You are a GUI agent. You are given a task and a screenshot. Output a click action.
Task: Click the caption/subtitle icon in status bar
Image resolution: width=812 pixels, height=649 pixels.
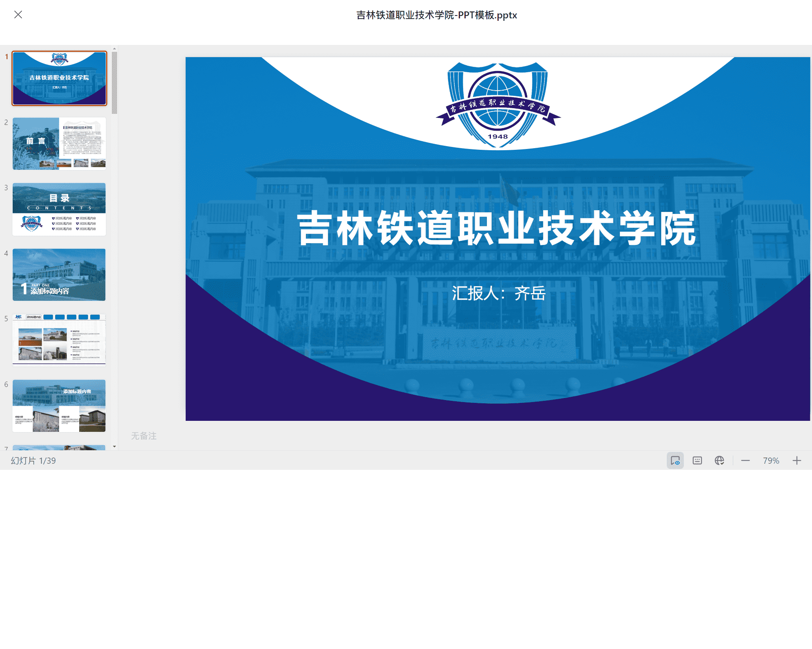(x=697, y=461)
